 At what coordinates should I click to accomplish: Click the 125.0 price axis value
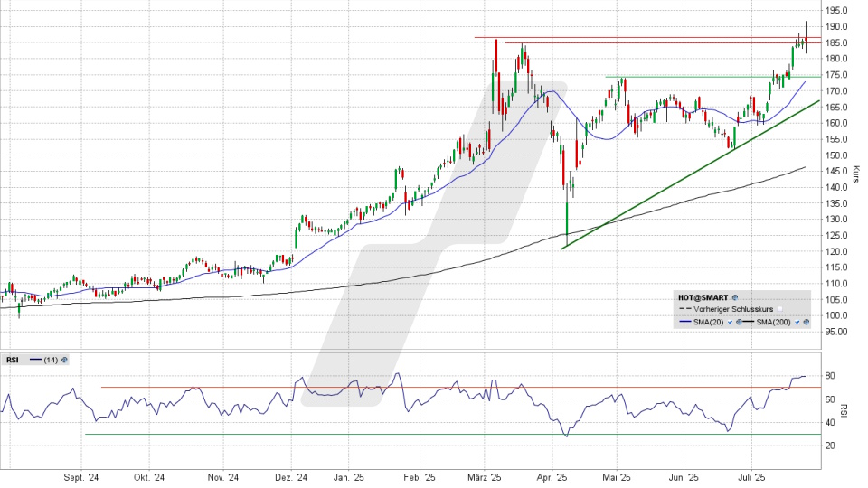coord(836,236)
